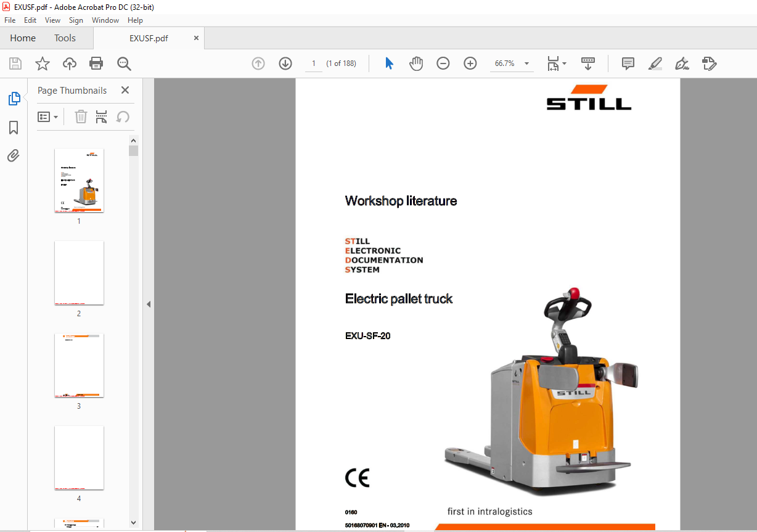Select the EXUSF.pdf document tab
Screen dimensions: 757x532
click(x=149, y=38)
